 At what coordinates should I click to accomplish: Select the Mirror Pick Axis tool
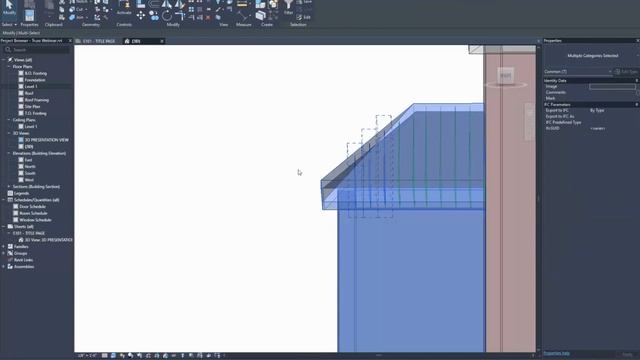click(167, 4)
